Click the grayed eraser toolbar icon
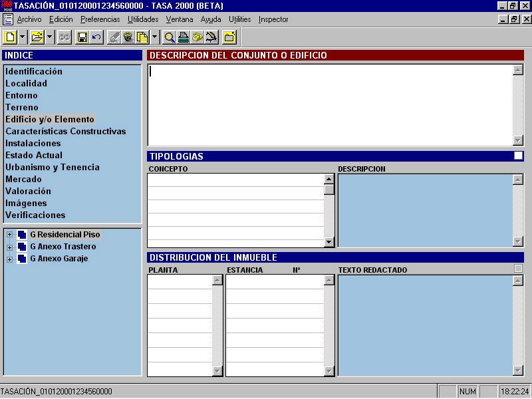Screen dimensions: 532x399 click(114, 37)
